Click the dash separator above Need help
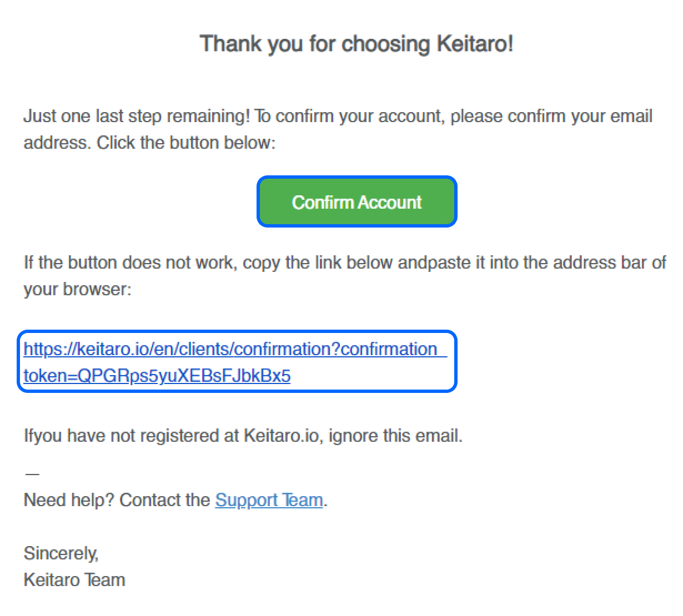 [x=32, y=474]
